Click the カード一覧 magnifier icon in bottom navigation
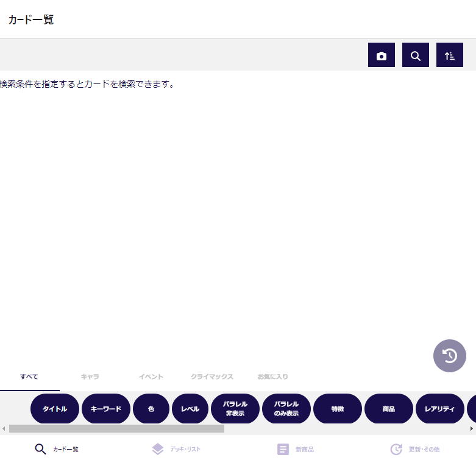This screenshot has height=460, width=476. point(40,449)
